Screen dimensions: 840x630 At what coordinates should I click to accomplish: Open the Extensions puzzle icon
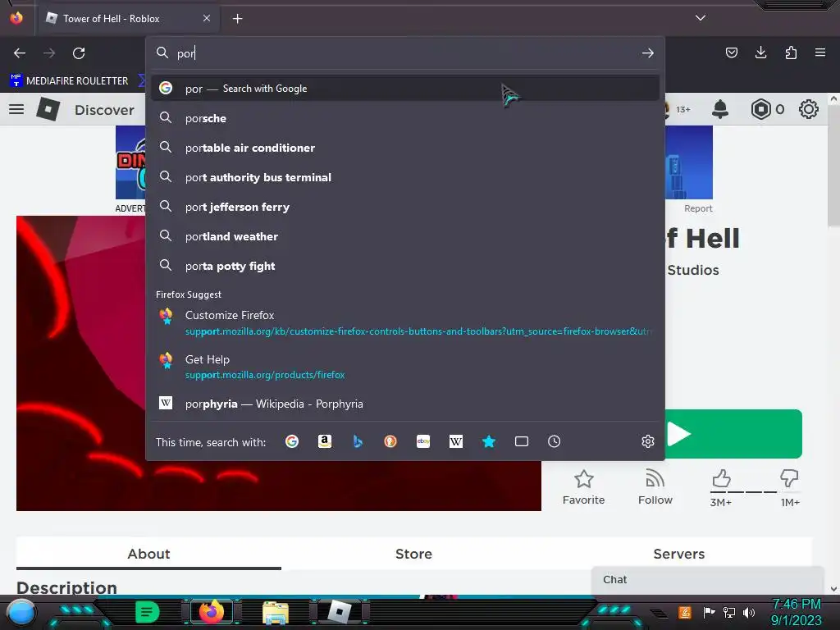pos(791,52)
